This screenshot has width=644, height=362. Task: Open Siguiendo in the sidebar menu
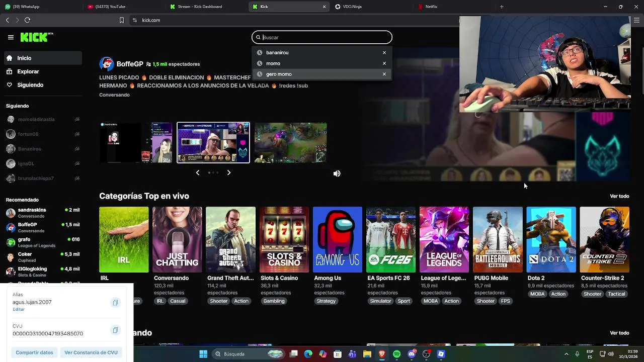[x=43, y=85]
